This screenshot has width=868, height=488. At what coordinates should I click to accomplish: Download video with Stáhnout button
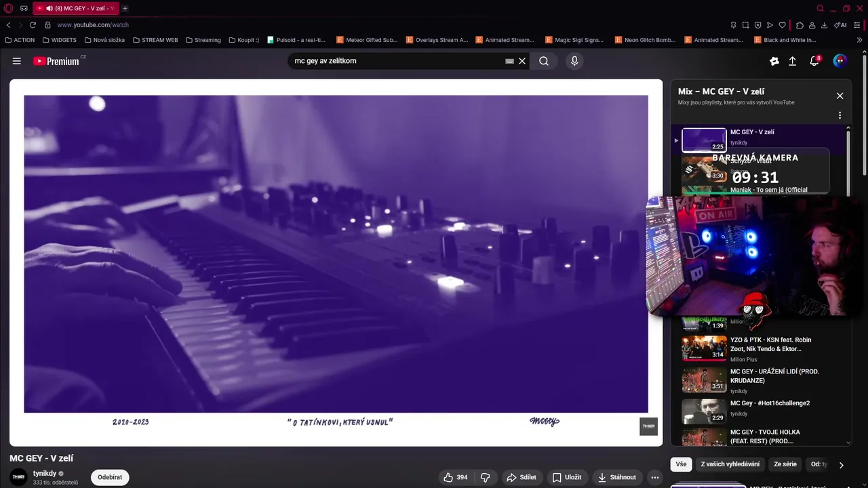617,477
